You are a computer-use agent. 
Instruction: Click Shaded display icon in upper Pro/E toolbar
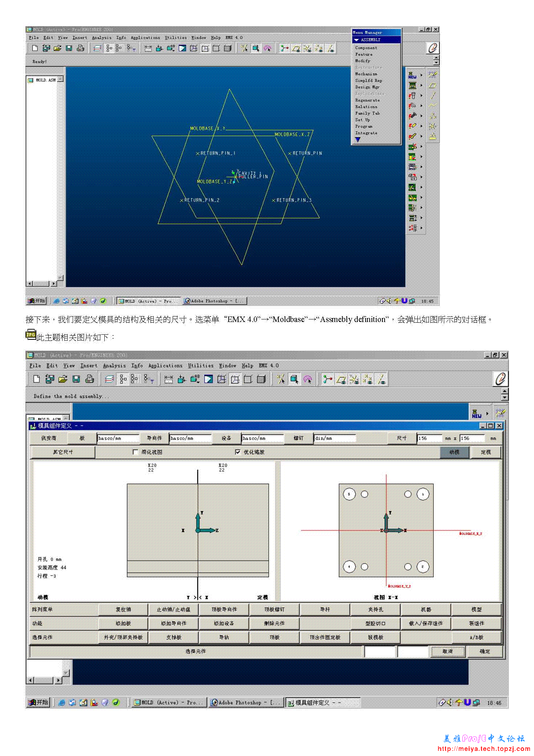[x=228, y=48]
